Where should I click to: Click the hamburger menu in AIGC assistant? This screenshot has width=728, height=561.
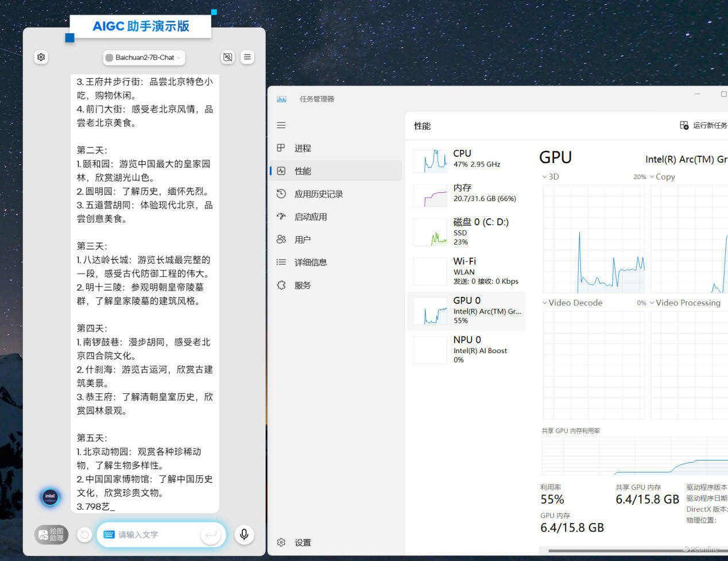coord(247,57)
